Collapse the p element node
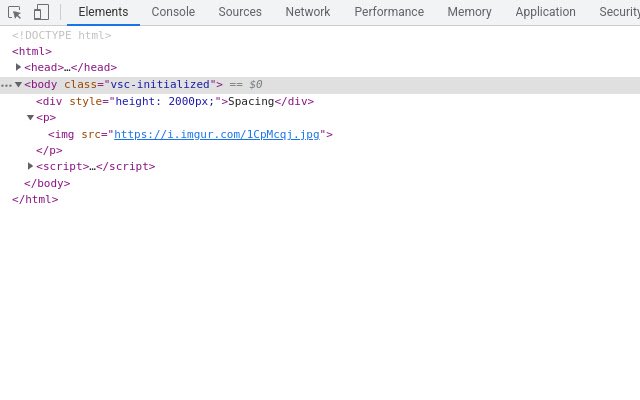The width and height of the screenshot is (640, 400). pos(30,118)
